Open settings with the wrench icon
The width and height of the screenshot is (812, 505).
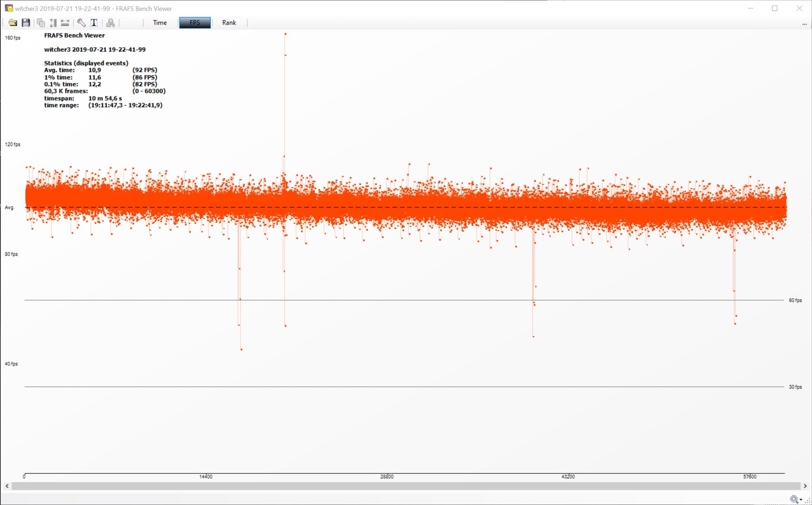(81, 23)
